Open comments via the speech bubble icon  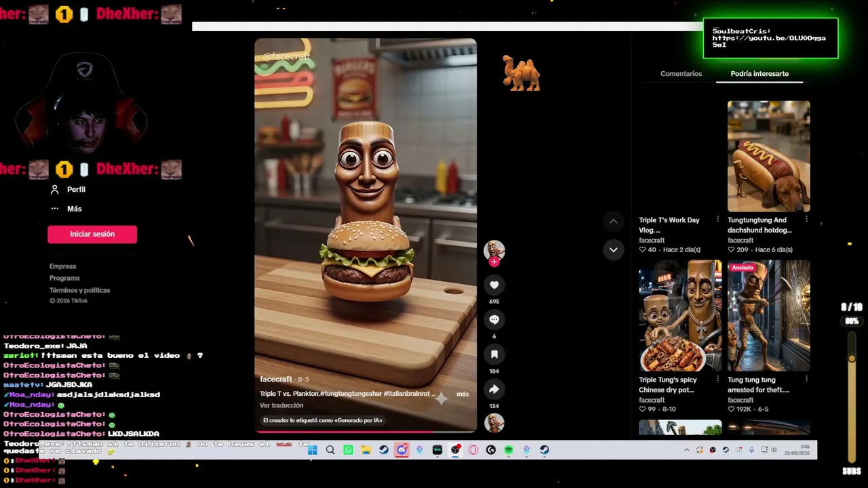point(494,320)
